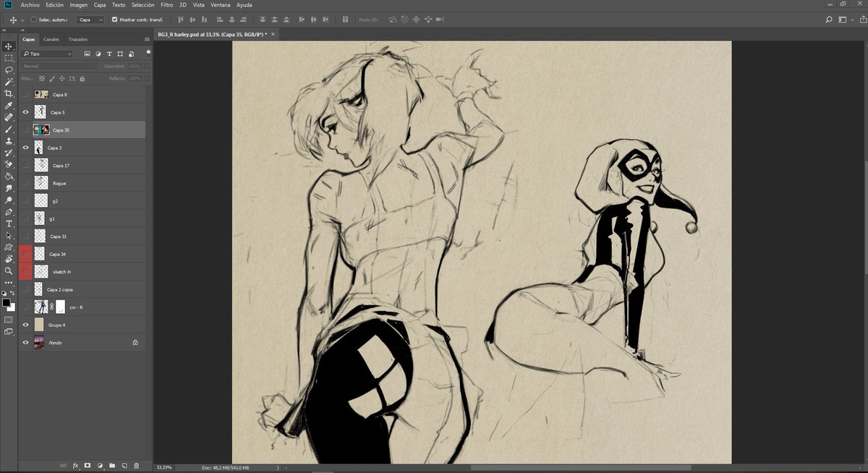Select the Move tool in the toolbar
The height and width of the screenshot is (473, 868).
pos(9,46)
